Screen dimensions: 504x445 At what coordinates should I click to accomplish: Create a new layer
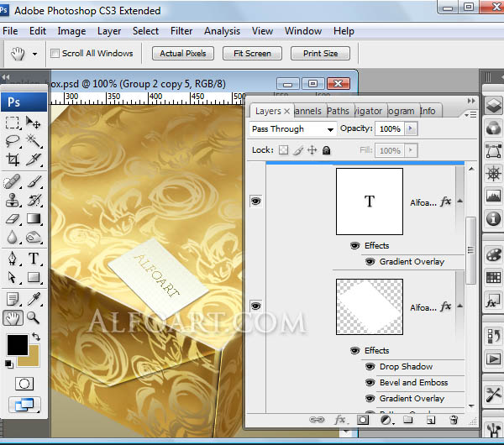(x=431, y=420)
